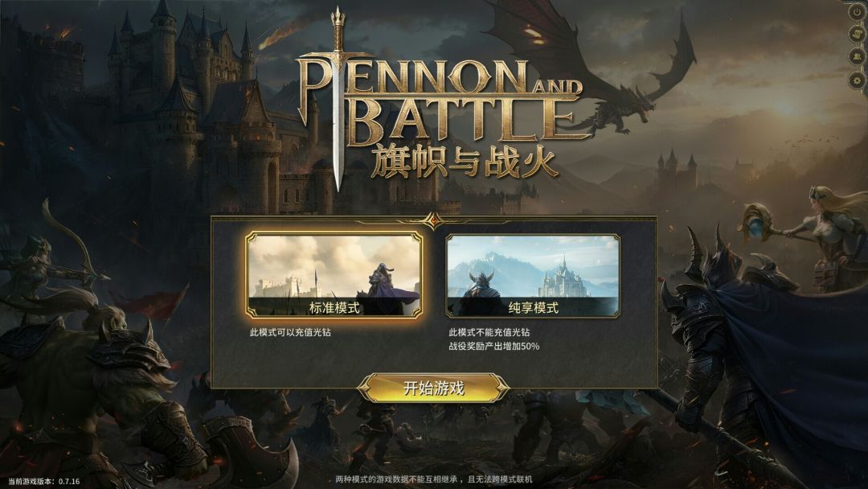
Task: Open the gear settings icon
Action: tap(858, 81)
